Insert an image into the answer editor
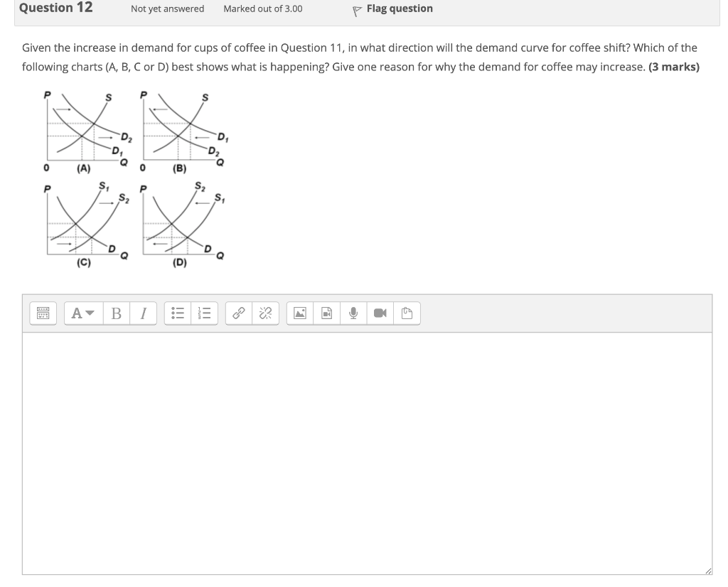Screen dimensions: 728x587 [x=299, y=313]
